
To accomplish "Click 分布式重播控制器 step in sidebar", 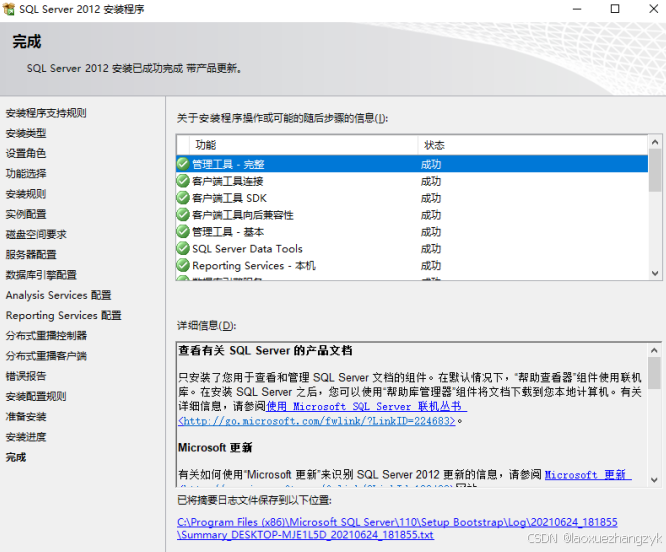I will coord(46,335).
